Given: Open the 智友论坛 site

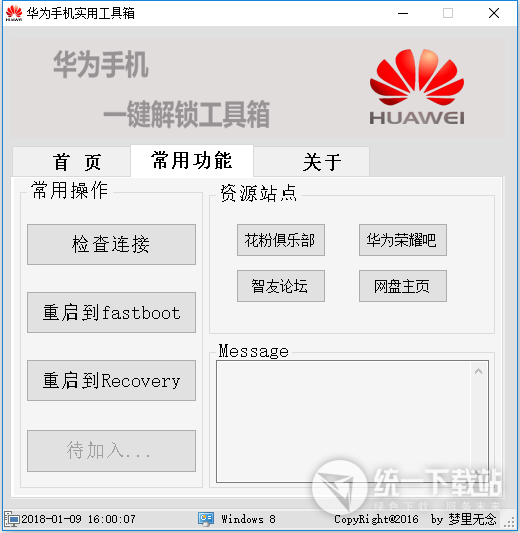Looking at the screenshot, I should pyautogui.click(x=281, y=286).
